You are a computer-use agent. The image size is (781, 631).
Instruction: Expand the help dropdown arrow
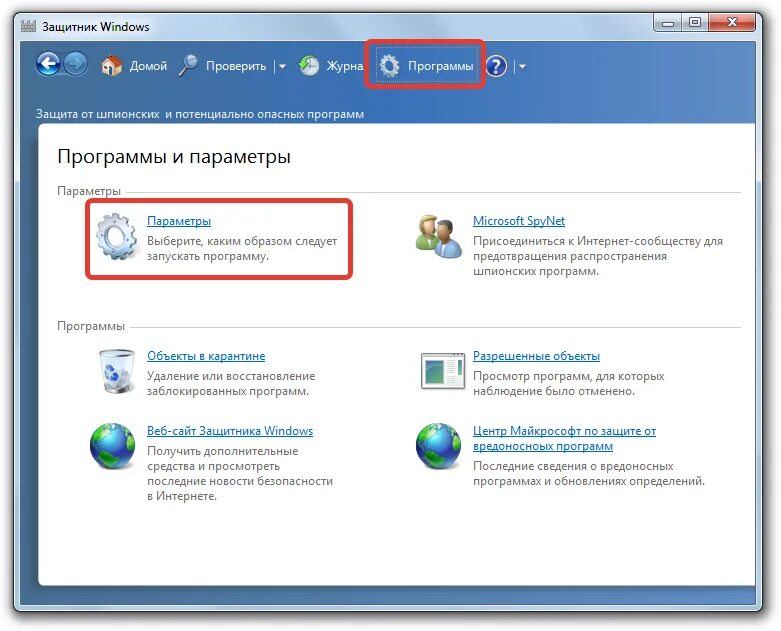(x=522, y=66)
